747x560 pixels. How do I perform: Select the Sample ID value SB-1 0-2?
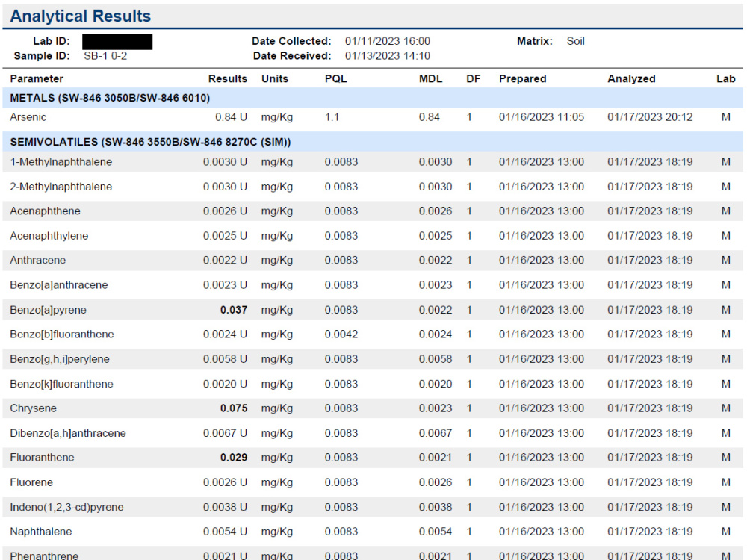pos(105,56)
